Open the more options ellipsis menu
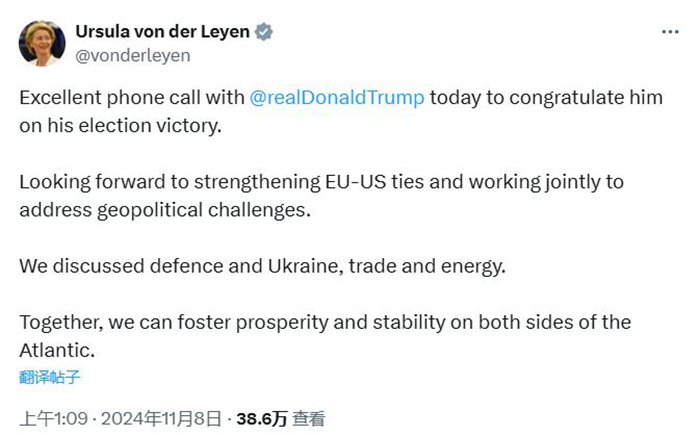700x436 pixels. [670, 32]
